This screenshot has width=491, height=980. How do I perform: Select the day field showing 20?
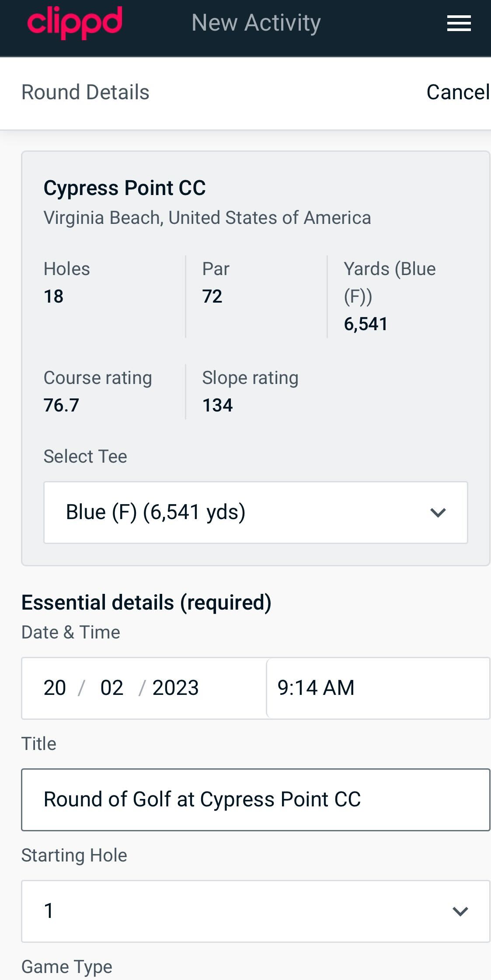55,688
